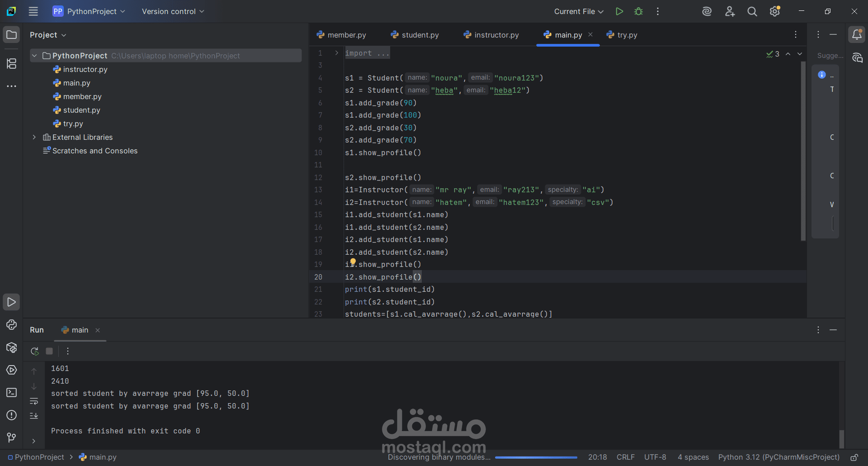Image resolution: width=868 pixels, height=466 pixels.
Task: Start debugging with the bug icon
Action: (638, 11)
